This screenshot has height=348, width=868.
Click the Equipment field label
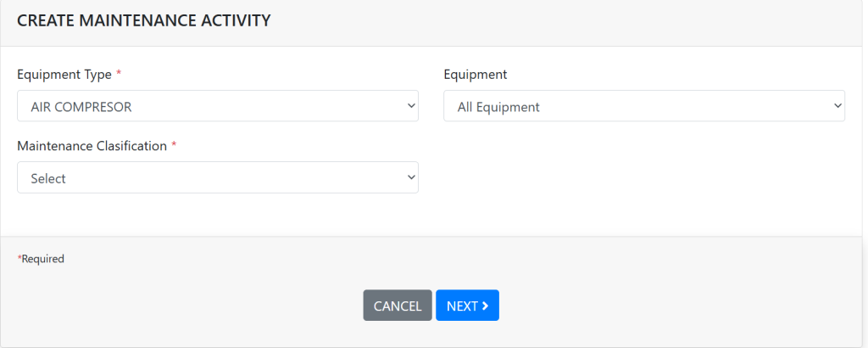(476, 75)
